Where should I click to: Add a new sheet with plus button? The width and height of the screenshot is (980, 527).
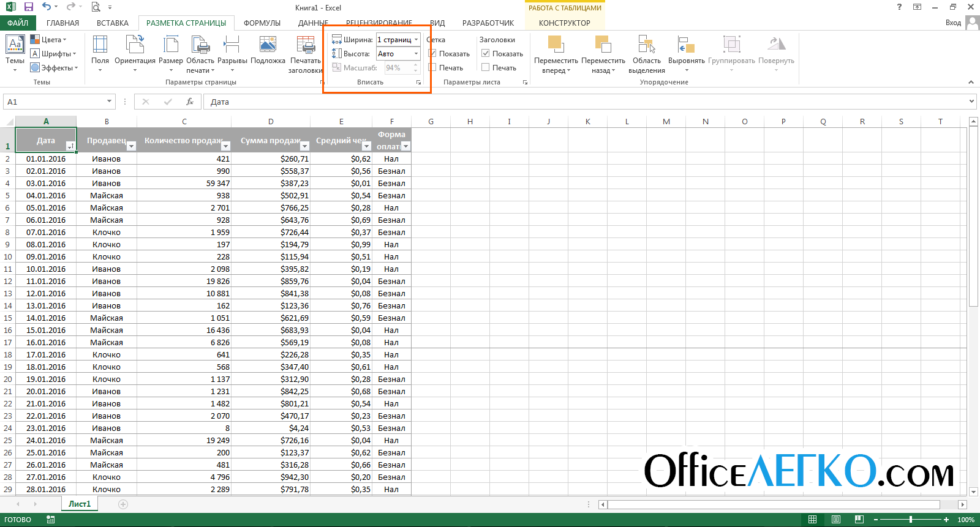[123, 504]
